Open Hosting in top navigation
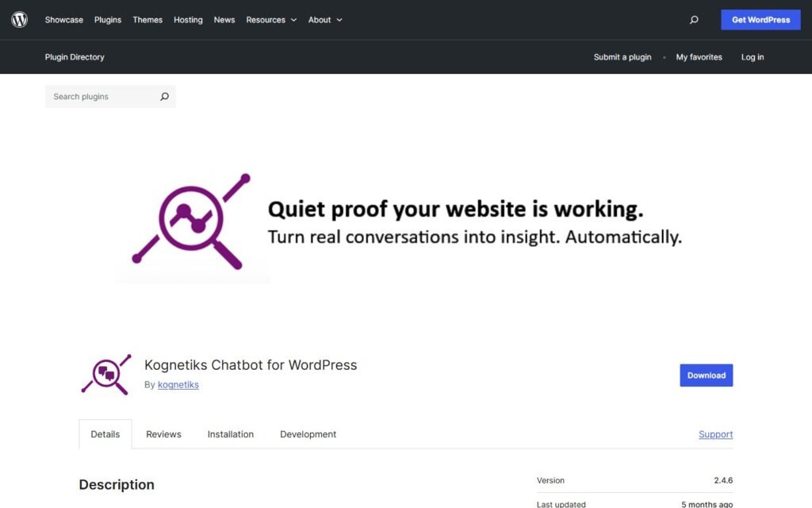 [x=188, y=20]
